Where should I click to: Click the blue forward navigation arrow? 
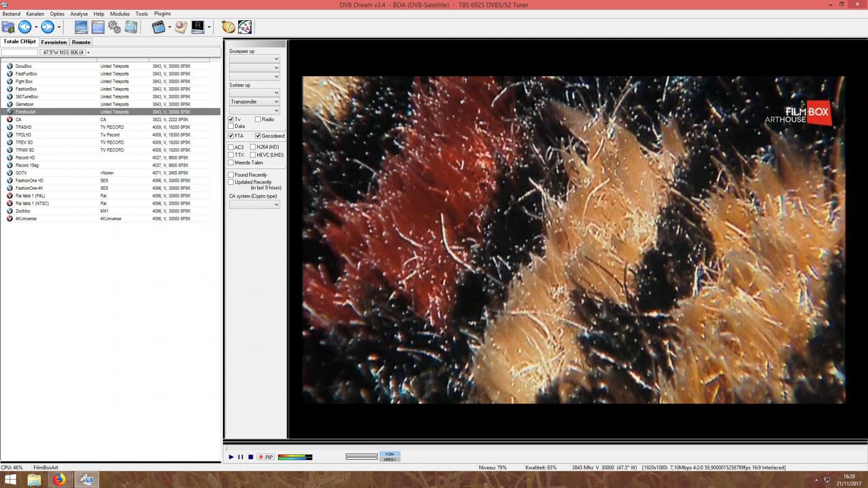click(48, 27)
